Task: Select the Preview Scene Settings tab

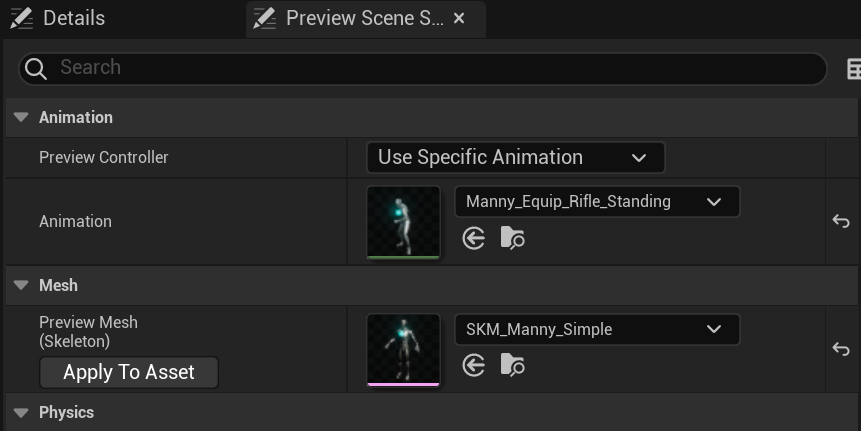Action: [350, 18]
